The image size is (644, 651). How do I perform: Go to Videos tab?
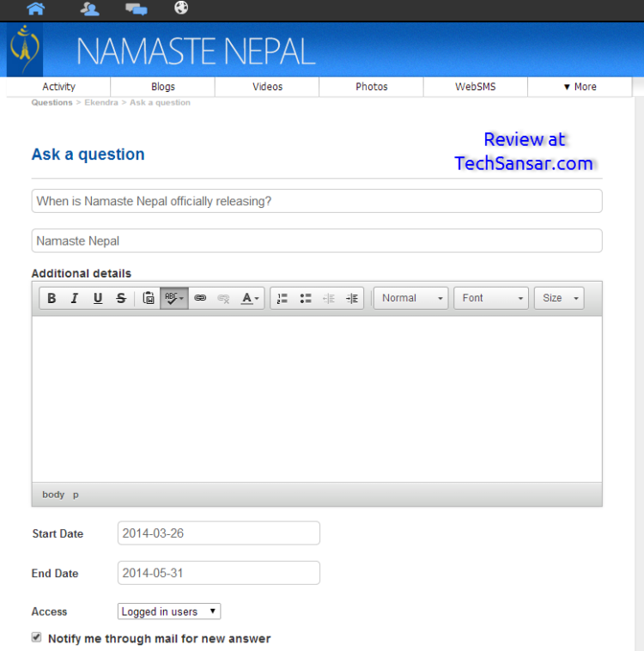click(267, 87)
